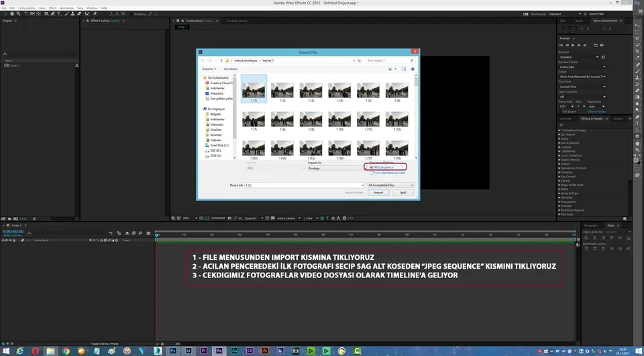
Task: Click Yeni klasör new folder button
Action: (x=230, y=69)
